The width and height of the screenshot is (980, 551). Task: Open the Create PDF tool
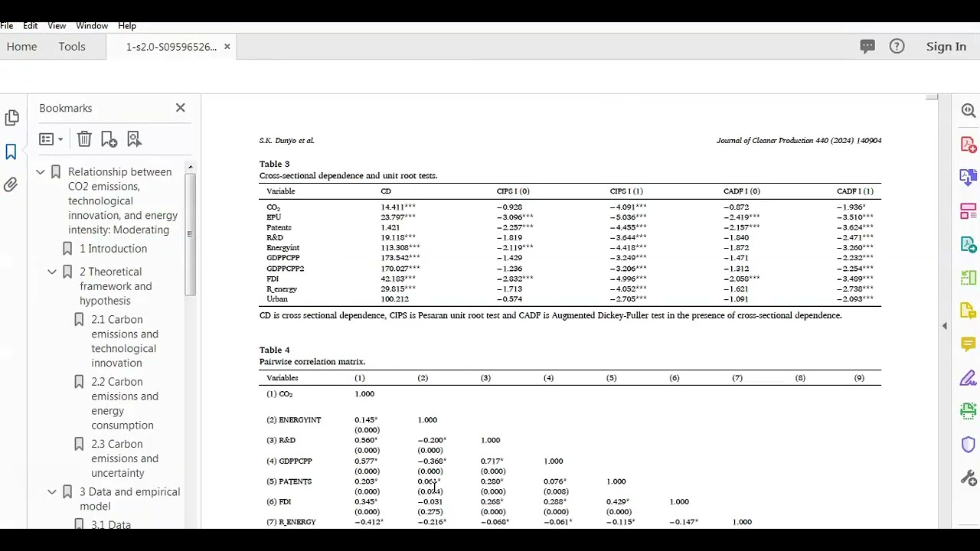tap(969, 145)
